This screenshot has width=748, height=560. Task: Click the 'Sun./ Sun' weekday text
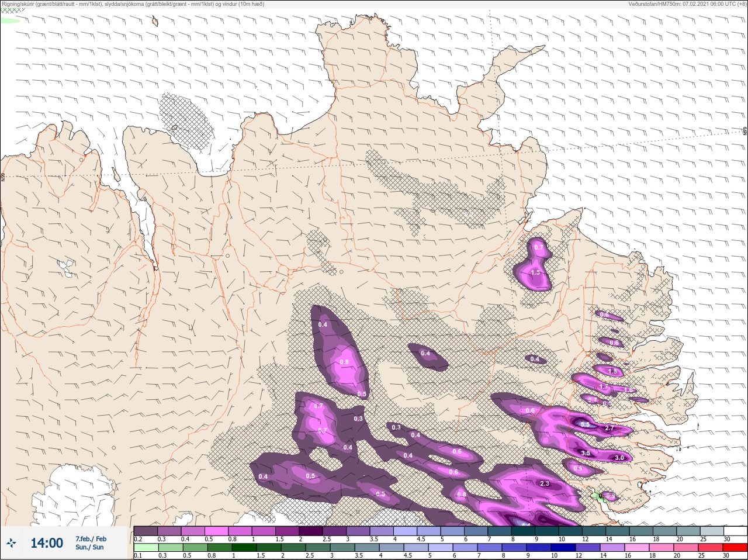click(89, 547)
